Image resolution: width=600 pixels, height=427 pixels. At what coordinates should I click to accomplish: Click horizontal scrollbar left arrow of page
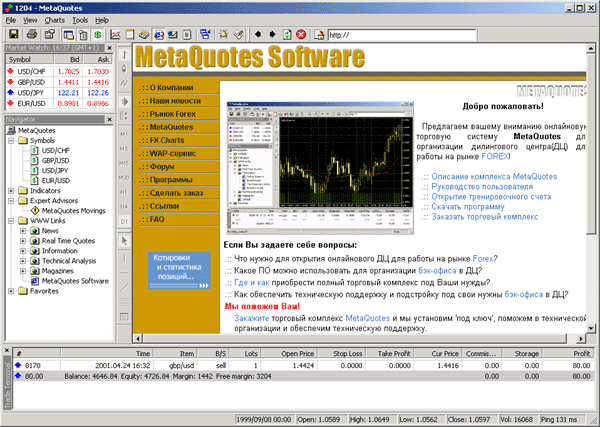[138, 338]
